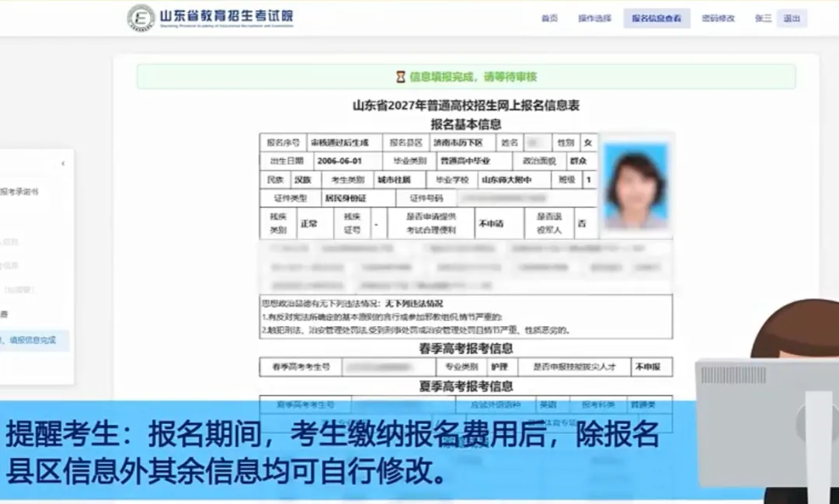Click the section title 报名基本信息
The image size is (839, 504).
[x=466, y=125]
